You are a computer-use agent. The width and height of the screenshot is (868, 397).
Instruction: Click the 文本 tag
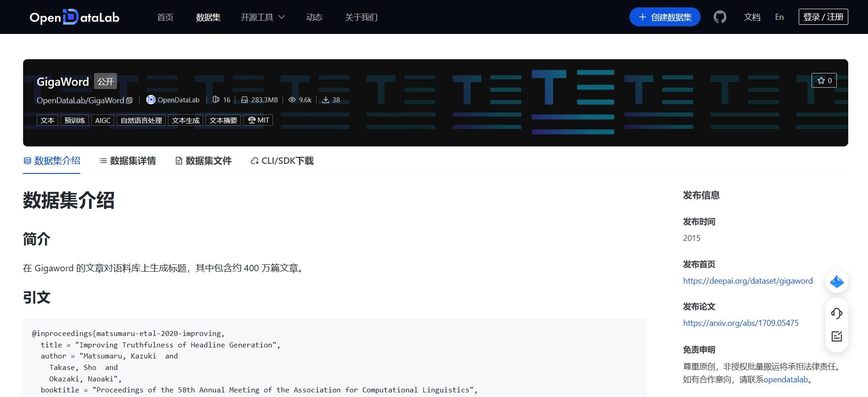[47, 120]
